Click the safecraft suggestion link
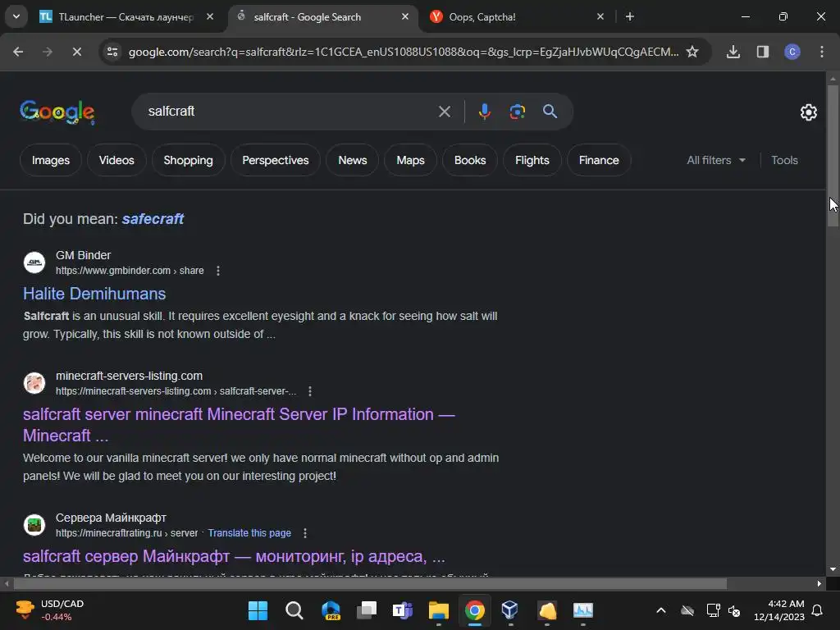The height and width of the screenshot is (630, 840). click(153, 218)
